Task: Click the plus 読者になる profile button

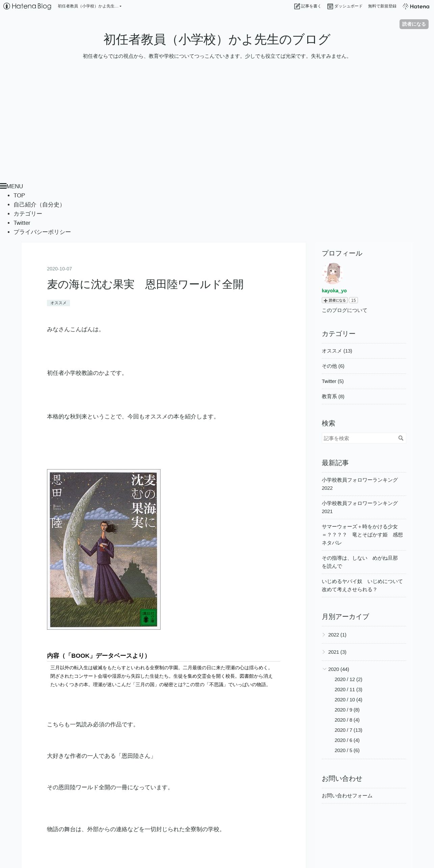Action: [335, 300]
